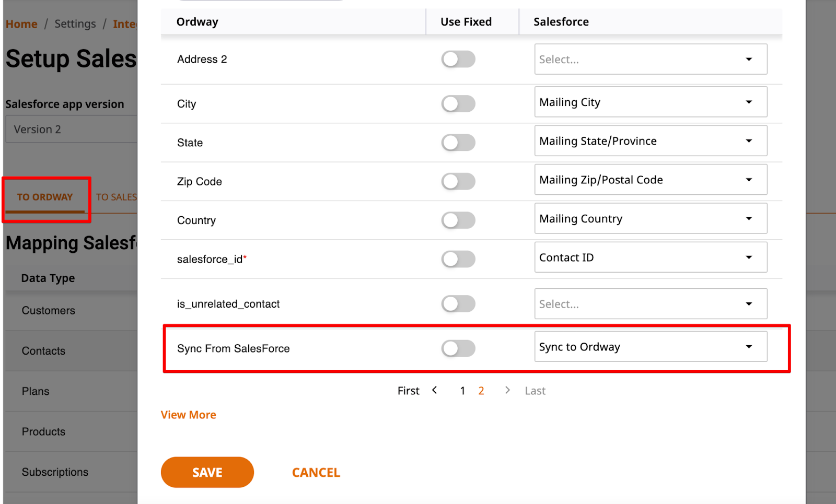Screen dimensions: 836x504
Task: Toggle Use Fixed for Address 2
Action: [x=458, y=59]
